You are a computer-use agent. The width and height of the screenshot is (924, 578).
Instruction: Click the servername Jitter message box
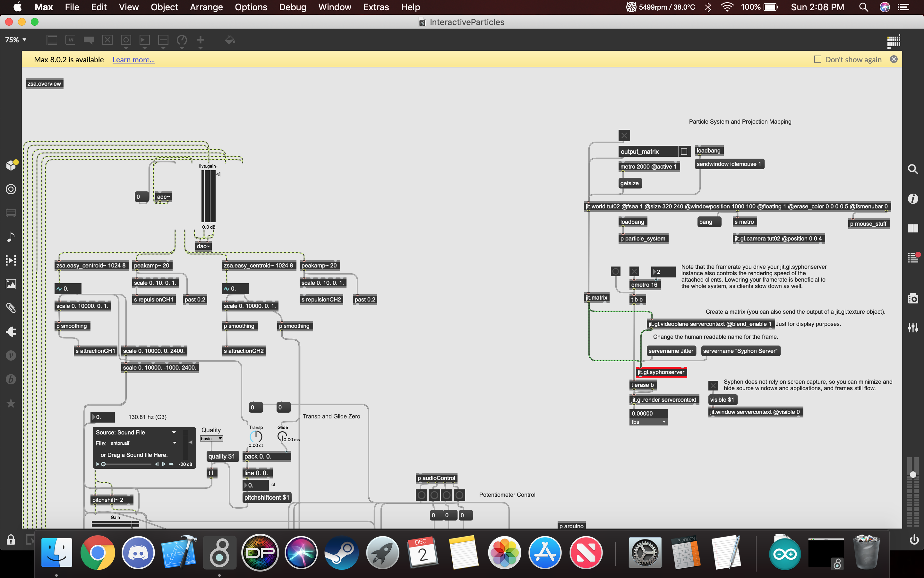pos(671,351)
